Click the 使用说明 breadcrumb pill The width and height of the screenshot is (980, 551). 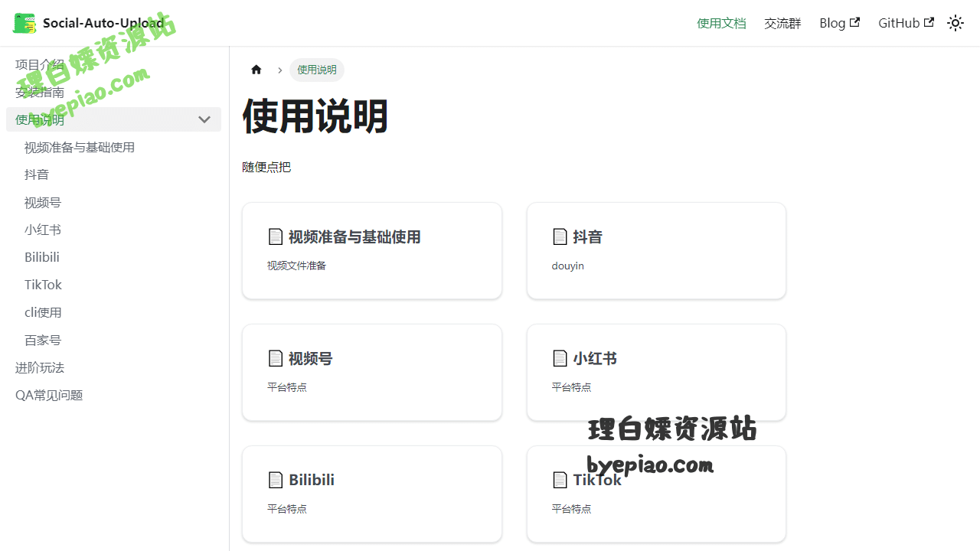(x=317, y=70)
